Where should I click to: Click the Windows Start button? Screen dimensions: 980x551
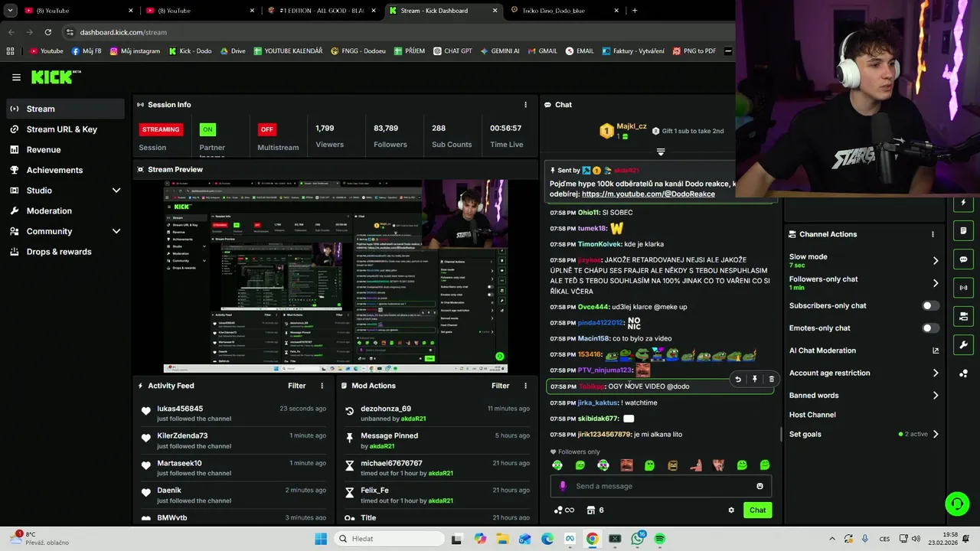pyautogui.click(x=321, y=539)
